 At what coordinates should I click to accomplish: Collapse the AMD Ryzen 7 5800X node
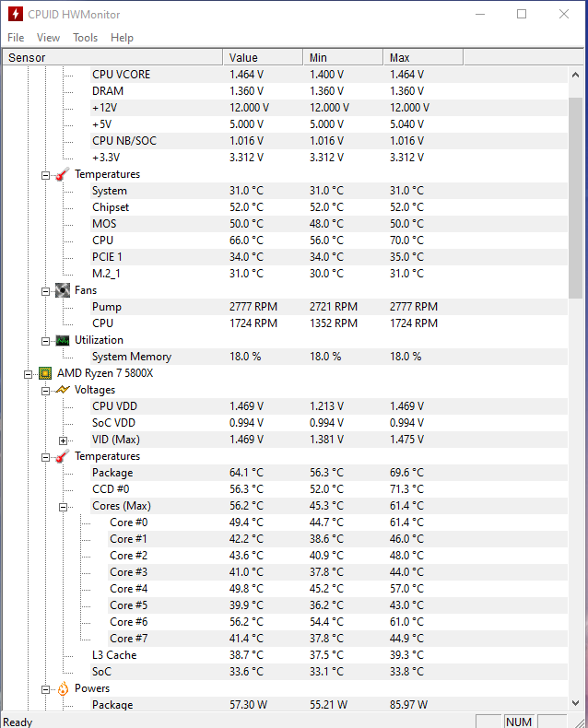(29, 374)
